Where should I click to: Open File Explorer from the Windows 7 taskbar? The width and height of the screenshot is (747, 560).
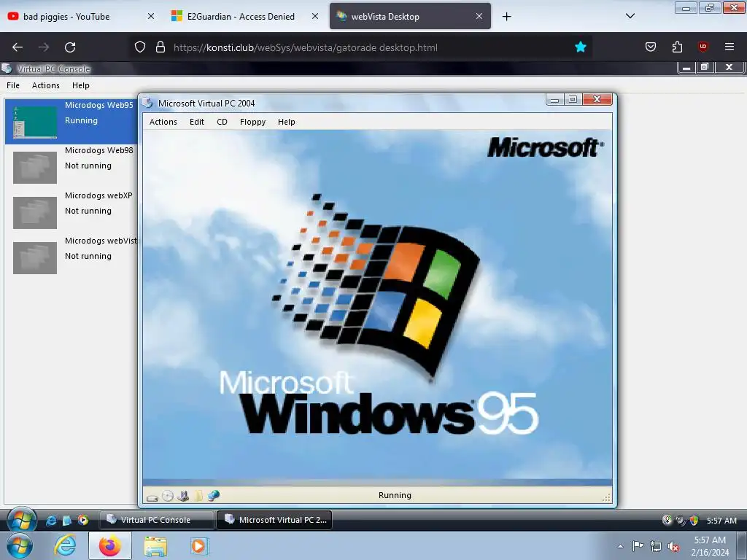155,546
